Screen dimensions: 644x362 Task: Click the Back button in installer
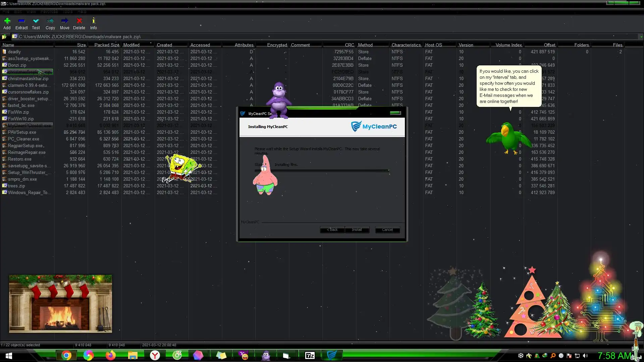tap(332, 230)
